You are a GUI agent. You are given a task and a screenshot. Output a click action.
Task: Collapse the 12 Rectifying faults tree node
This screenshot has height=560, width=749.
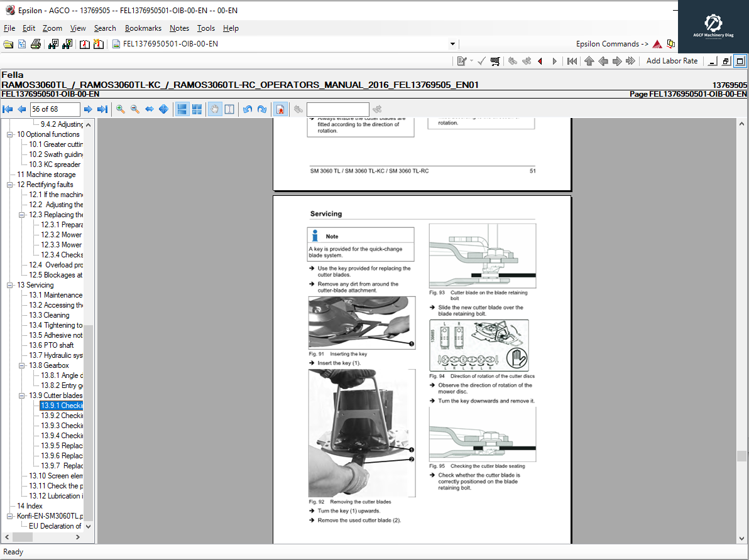(x=10, y=185)
